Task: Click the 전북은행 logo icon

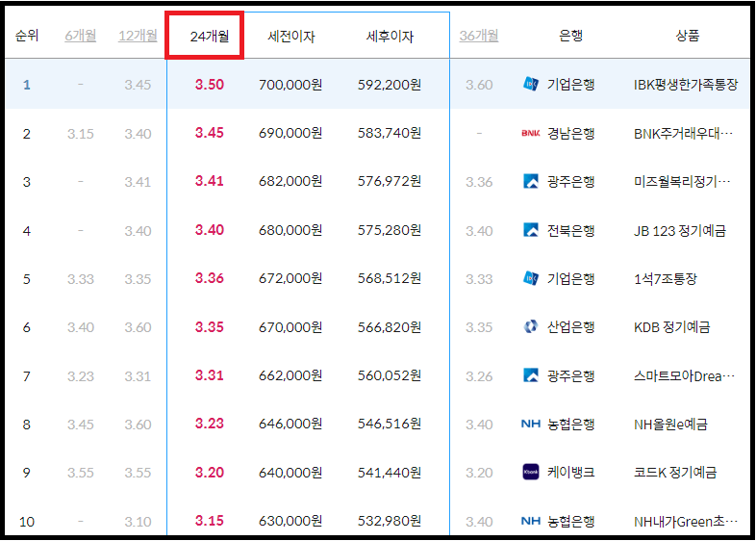Action: coord(531,230)
